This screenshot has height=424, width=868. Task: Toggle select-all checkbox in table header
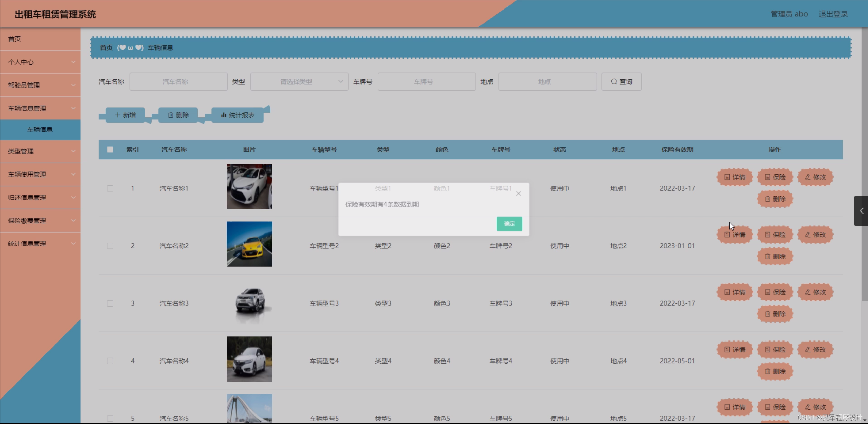pyautogui.click(x=110, y=149)
